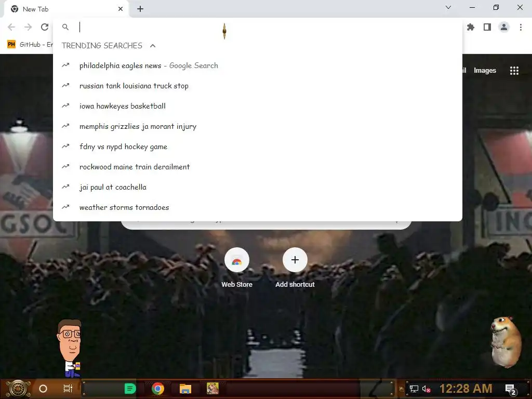The image size is (532, 399).
Task: Open the Web Store shortcut
Action: (237, 268)
